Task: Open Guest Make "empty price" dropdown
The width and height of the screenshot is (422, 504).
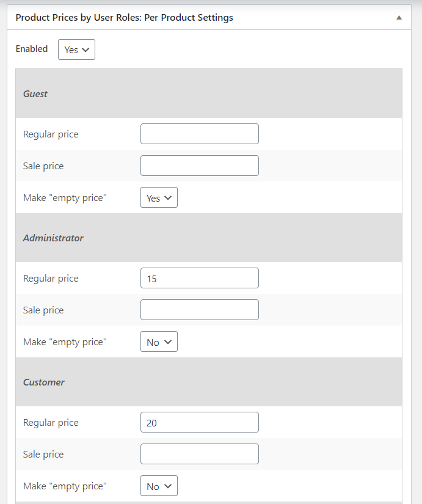Action: (159, 197)
